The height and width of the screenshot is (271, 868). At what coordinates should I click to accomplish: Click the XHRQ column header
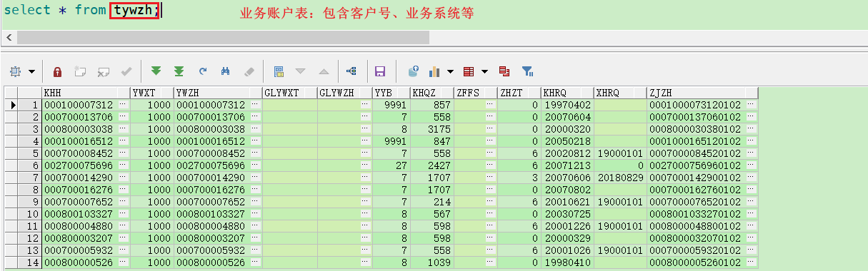click(619, 93)
